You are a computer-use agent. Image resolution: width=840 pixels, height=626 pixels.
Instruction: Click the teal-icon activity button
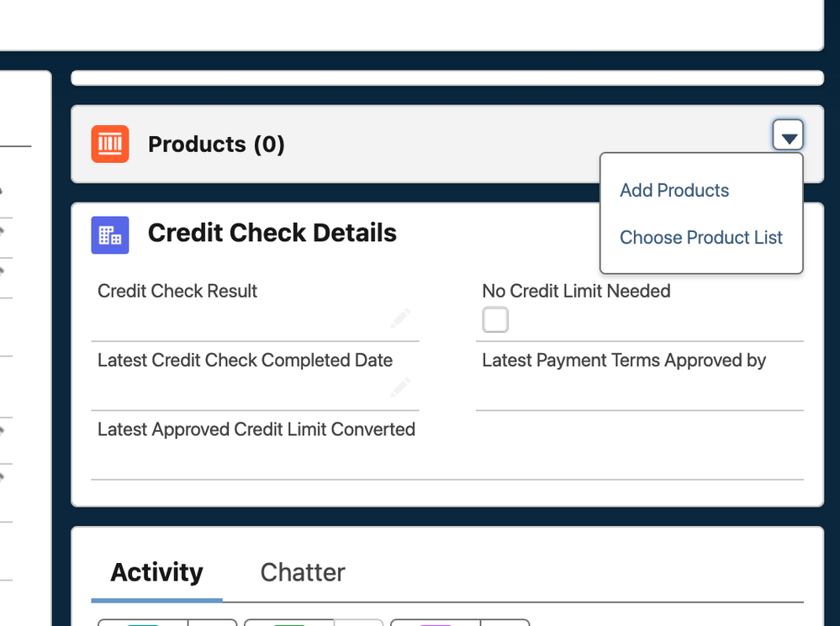tap(143, 623)
